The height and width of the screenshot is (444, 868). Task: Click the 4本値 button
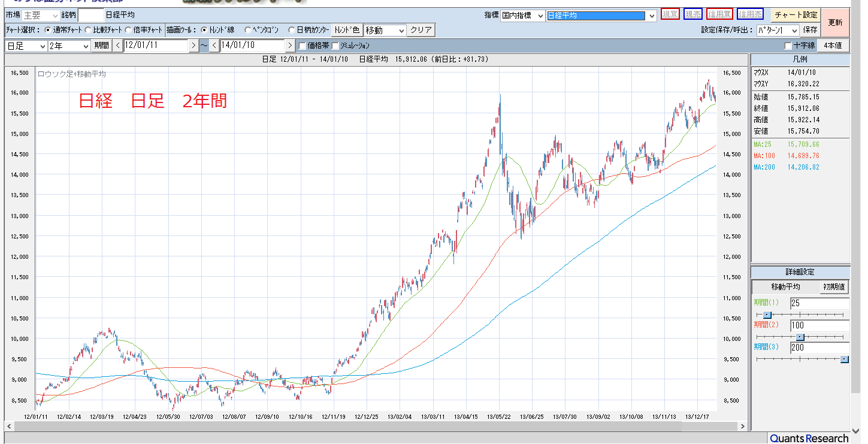coord(833,46)
